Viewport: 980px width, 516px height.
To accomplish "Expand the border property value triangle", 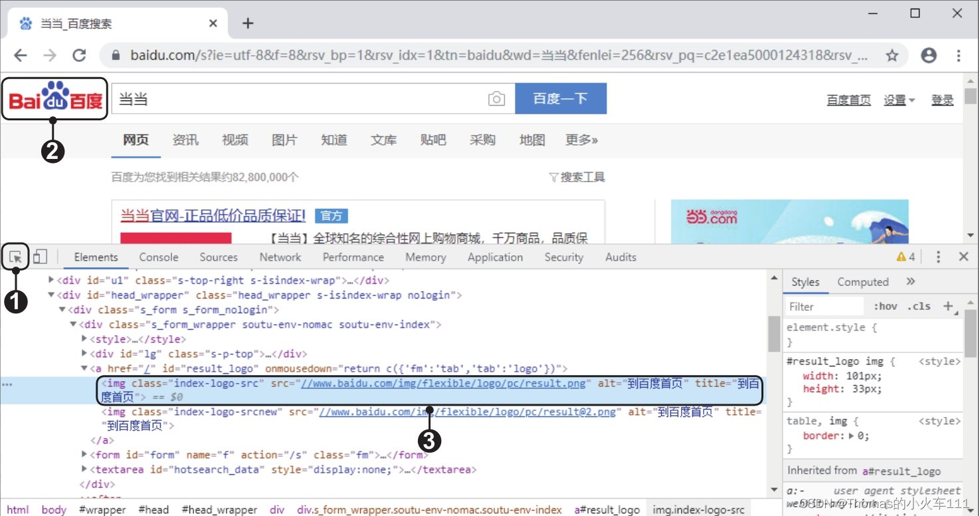I will coord(852,436).
